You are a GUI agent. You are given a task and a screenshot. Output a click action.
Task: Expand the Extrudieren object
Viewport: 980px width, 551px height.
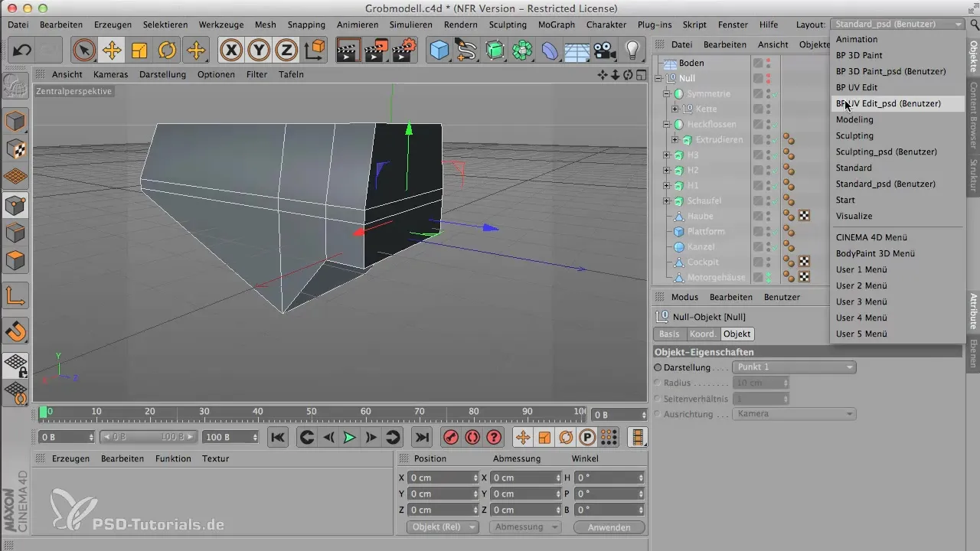pos(675,139)
